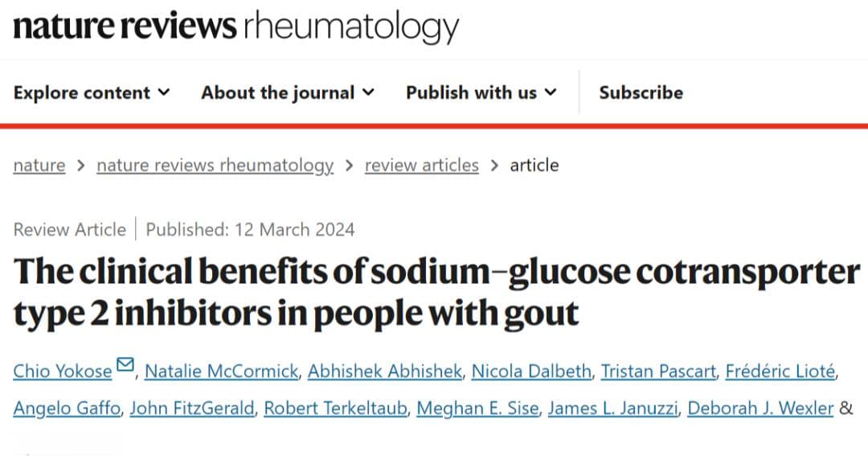Open Frédéric Lioté author details
Screen dimensions: 868x460
780,371
